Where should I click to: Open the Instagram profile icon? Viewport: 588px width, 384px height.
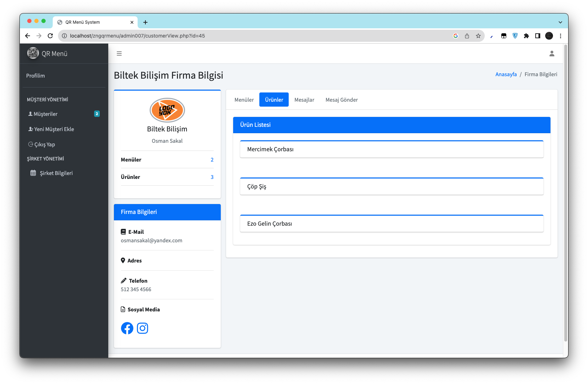[143, 328]
